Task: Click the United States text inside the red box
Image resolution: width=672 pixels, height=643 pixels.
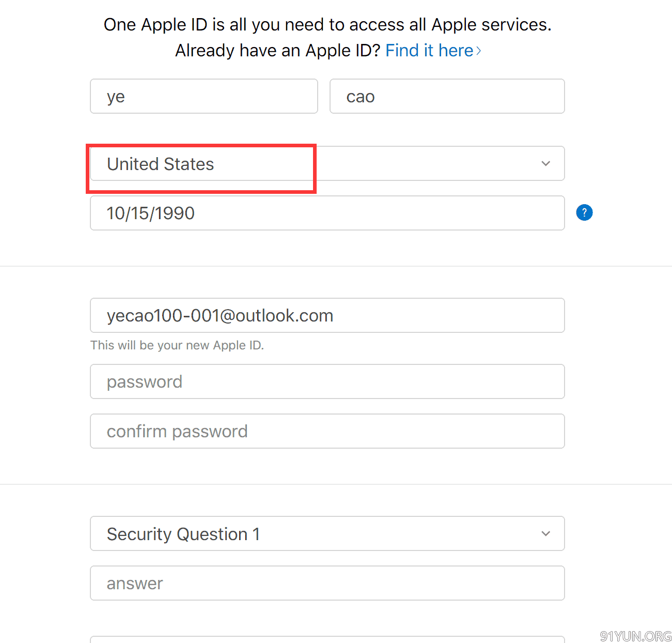Action: tap(160, 164)
